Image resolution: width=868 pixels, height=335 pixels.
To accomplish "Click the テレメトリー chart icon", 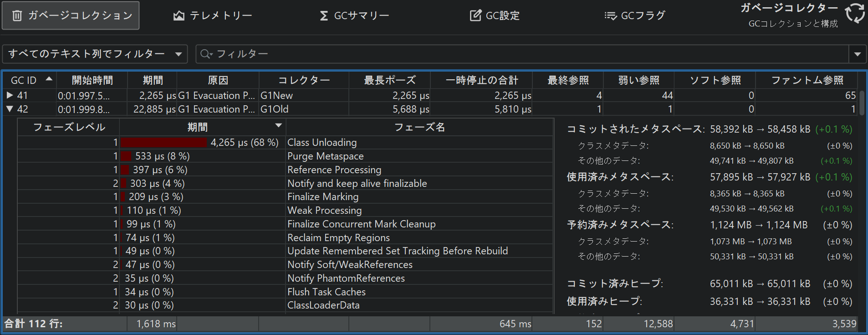I will [179, 16].
